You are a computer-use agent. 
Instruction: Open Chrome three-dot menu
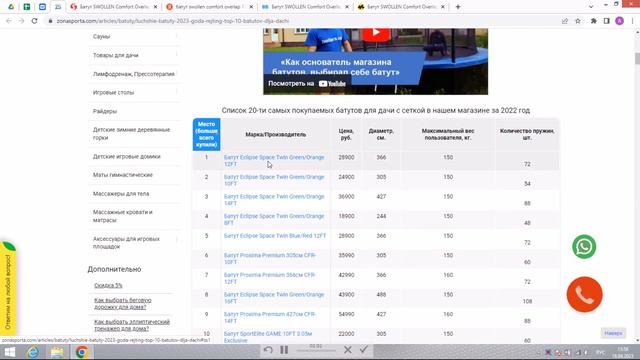click(632, 21)
